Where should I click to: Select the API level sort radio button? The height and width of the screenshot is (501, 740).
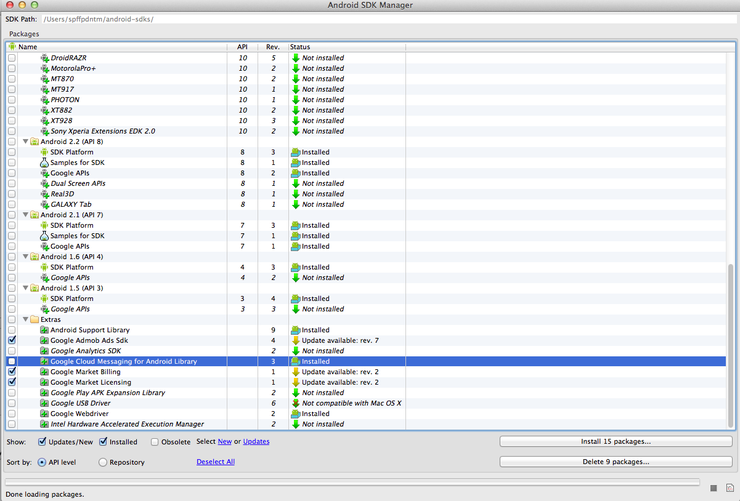(x=42, y=462)
